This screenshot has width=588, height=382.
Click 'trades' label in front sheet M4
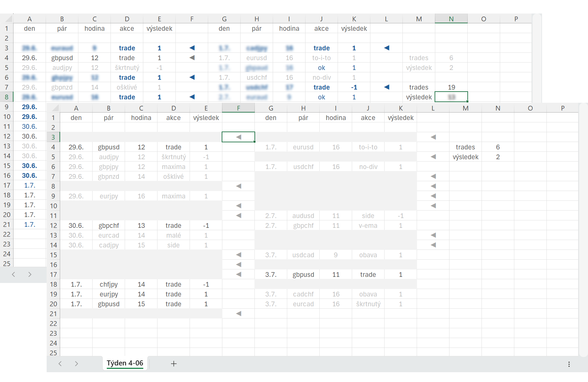465,147
